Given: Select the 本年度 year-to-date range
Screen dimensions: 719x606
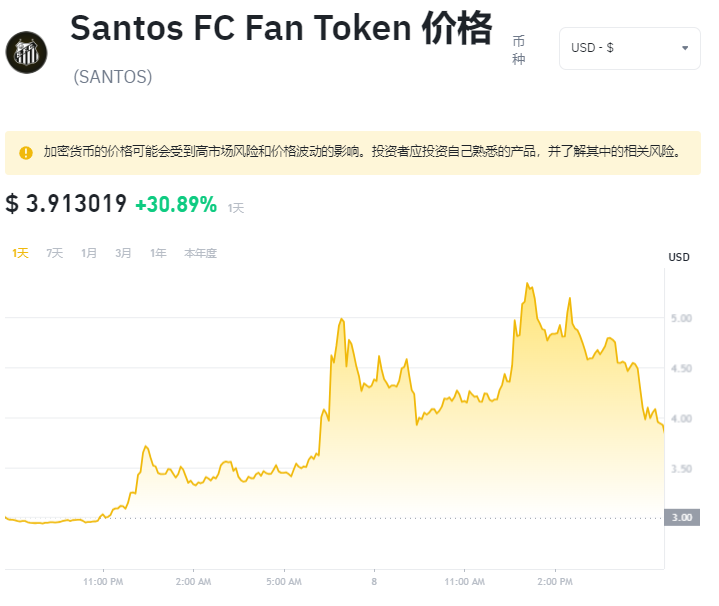Looking at the screenshot, I should [200, 253].
